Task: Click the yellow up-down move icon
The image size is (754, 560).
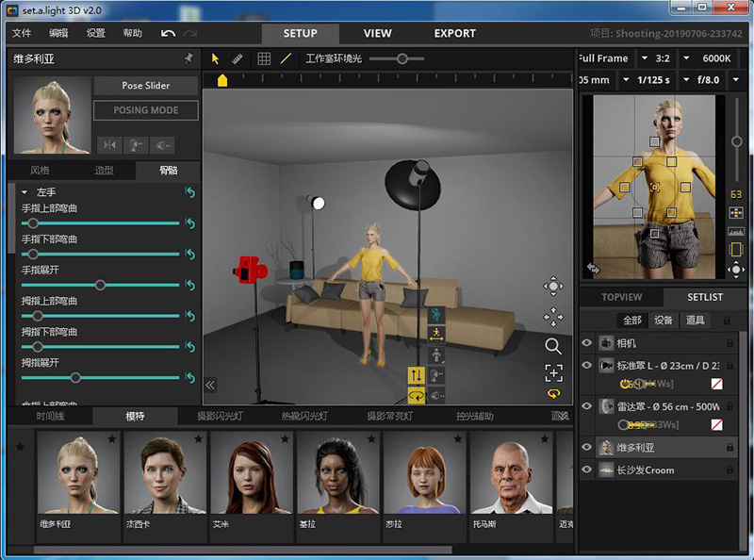Action: tap(417, 375)
